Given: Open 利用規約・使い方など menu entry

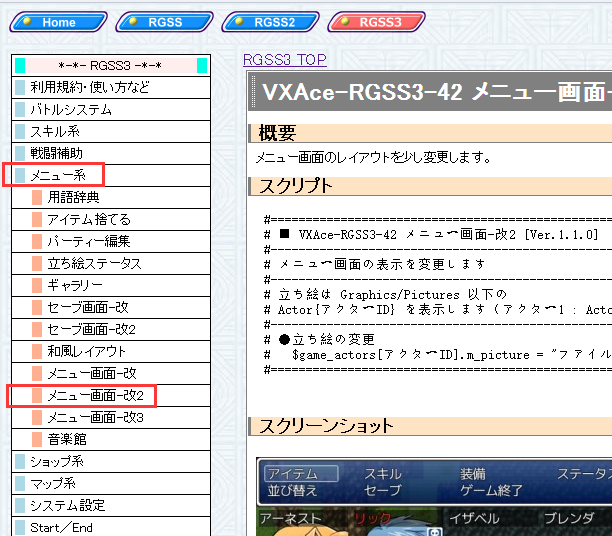Looking at the screenshot, I should pos(111,87).
